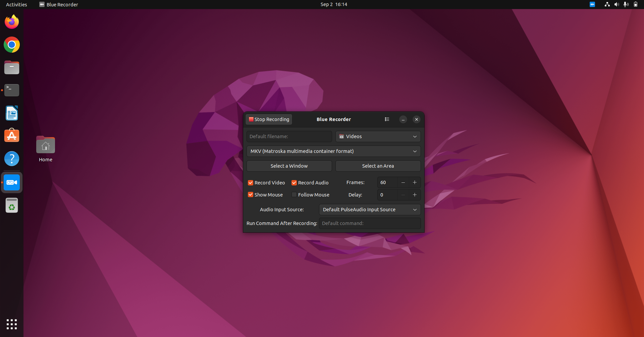644x337 pixels.
Task: Open the date and time menu
Action: tap(333, 4)
